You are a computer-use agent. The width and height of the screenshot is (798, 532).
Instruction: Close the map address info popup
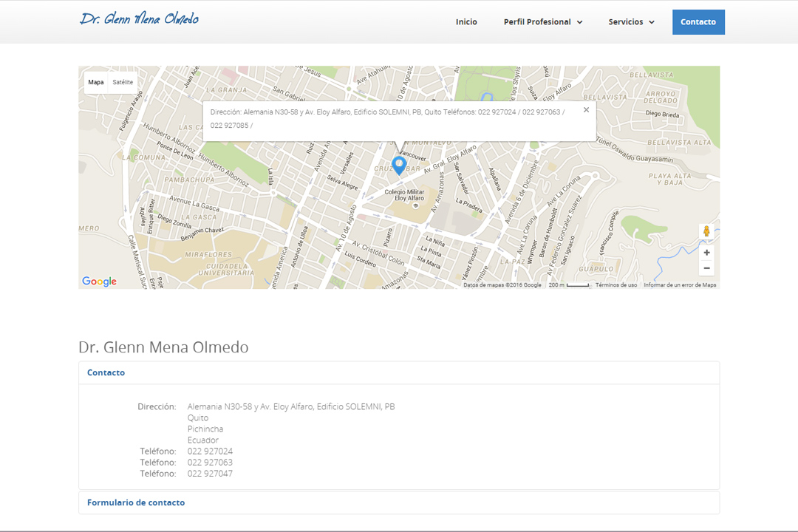click(586, 110)
